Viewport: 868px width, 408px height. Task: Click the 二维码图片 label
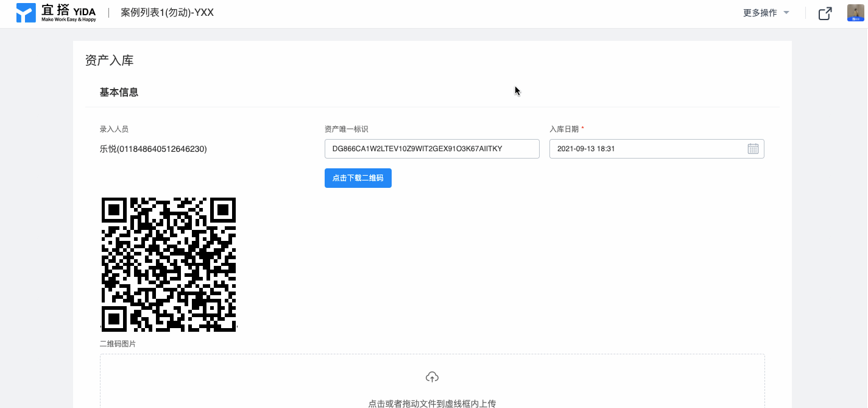pyautogui.click(x=118, y=344)
